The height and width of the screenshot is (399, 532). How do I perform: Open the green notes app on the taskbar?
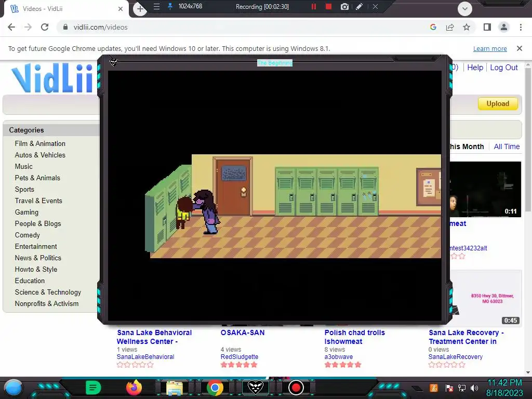click(x=94, y=388)
